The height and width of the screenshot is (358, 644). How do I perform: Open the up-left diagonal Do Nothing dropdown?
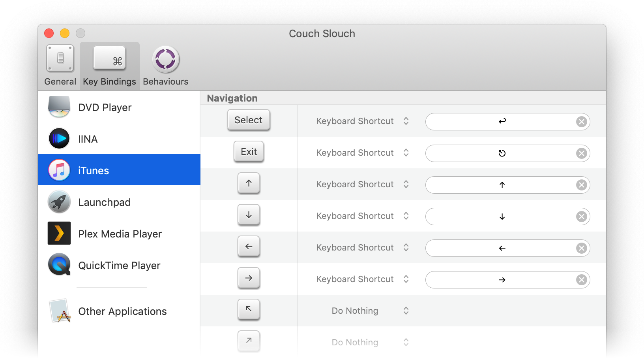coord(370,311)
